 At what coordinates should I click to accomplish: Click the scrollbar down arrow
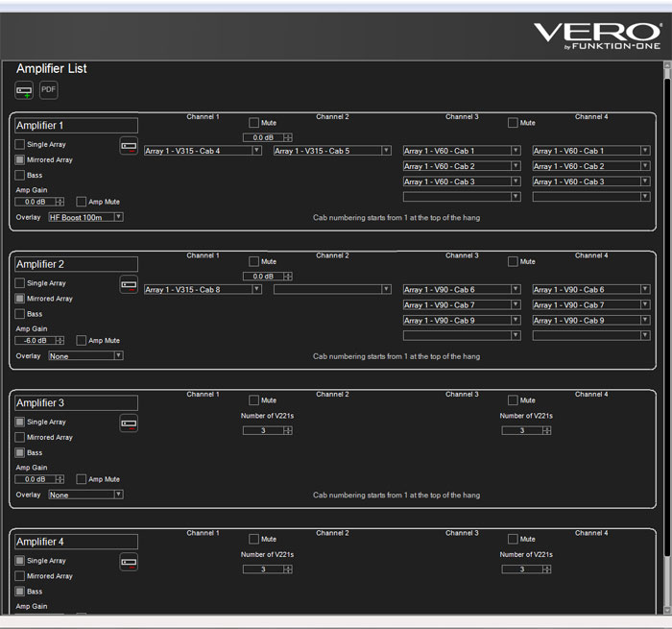pyautogui.click(x=667, y=611)
